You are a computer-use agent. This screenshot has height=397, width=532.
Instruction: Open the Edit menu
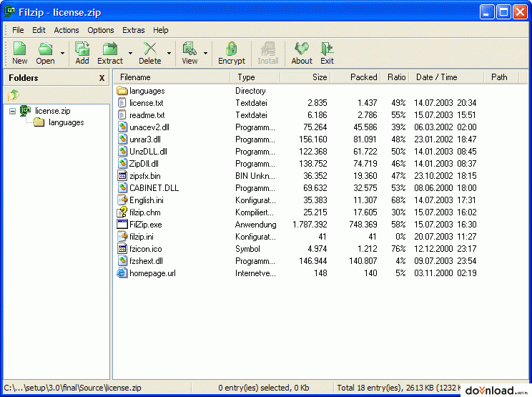pos(39,30)
